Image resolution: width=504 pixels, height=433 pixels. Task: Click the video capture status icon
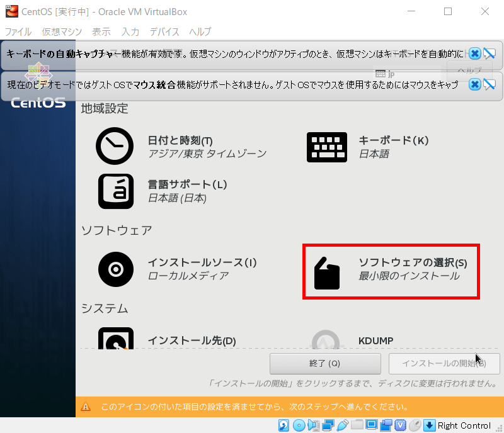point(386,425)
